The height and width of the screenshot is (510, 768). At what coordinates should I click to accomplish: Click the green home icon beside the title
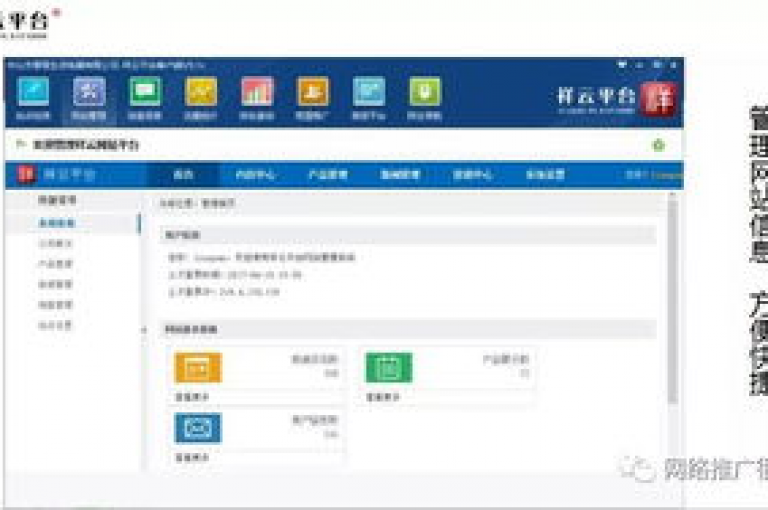(659, 145)
